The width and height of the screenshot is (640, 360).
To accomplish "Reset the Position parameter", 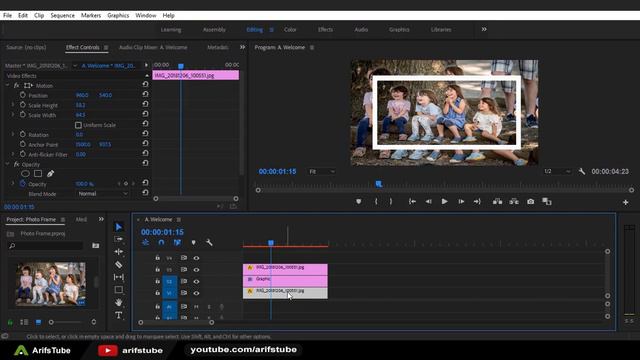I will coord(145,94).
